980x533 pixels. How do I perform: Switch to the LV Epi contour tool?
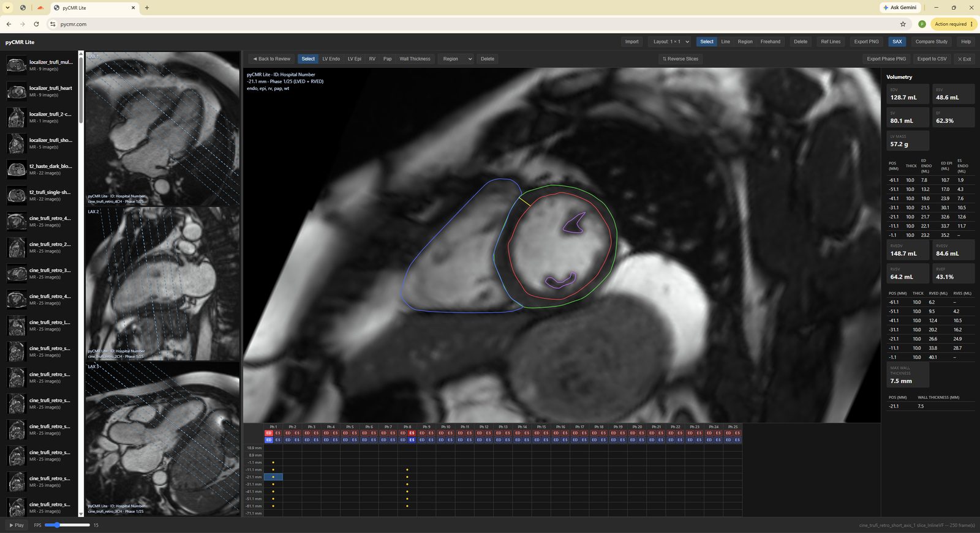tap(355, 59)
